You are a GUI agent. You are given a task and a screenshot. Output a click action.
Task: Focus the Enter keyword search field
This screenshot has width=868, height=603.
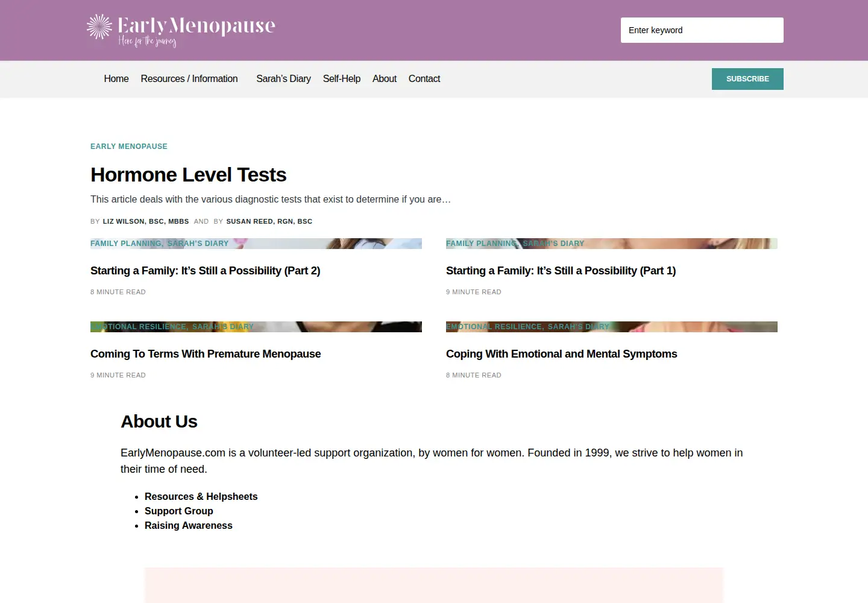coord(702,30)
